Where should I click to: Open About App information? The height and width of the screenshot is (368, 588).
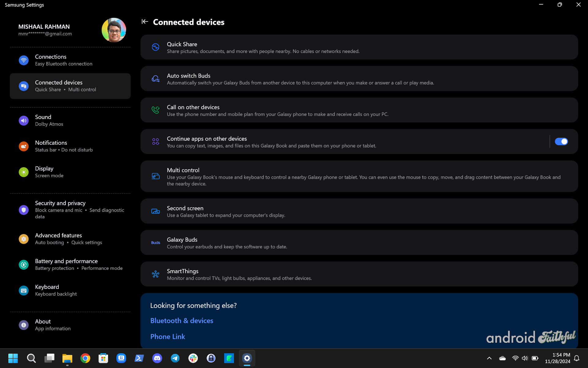(70, 325)
